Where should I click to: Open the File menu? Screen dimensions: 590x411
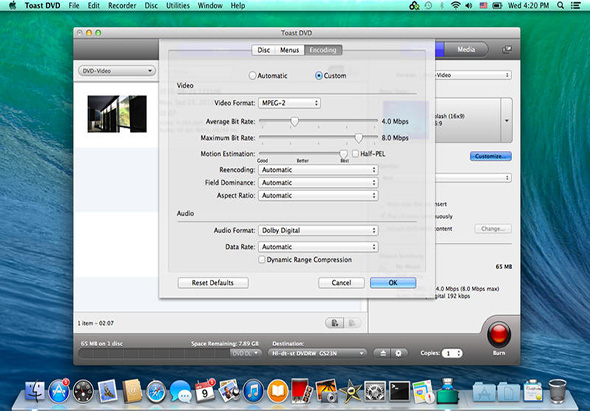(x=74, y=6)
